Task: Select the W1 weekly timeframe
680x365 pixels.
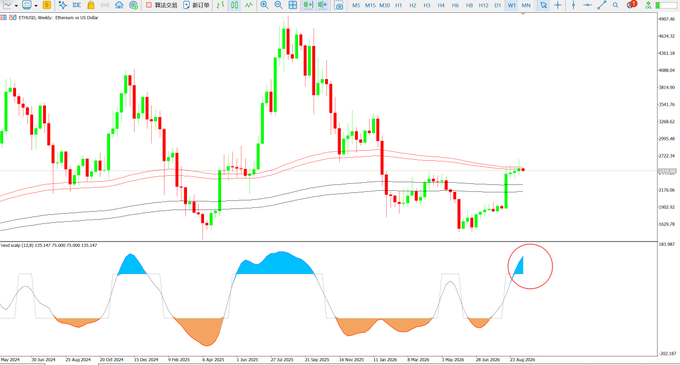Action: 512,6
